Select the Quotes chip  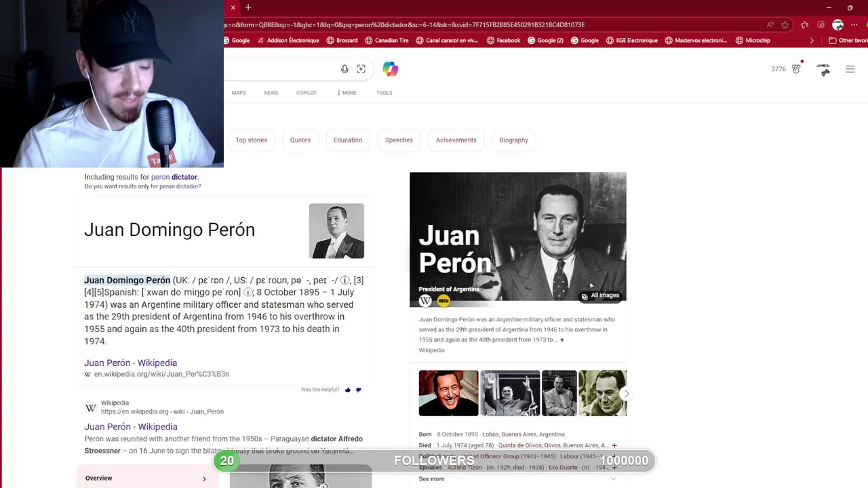click(x=300, y=140)
